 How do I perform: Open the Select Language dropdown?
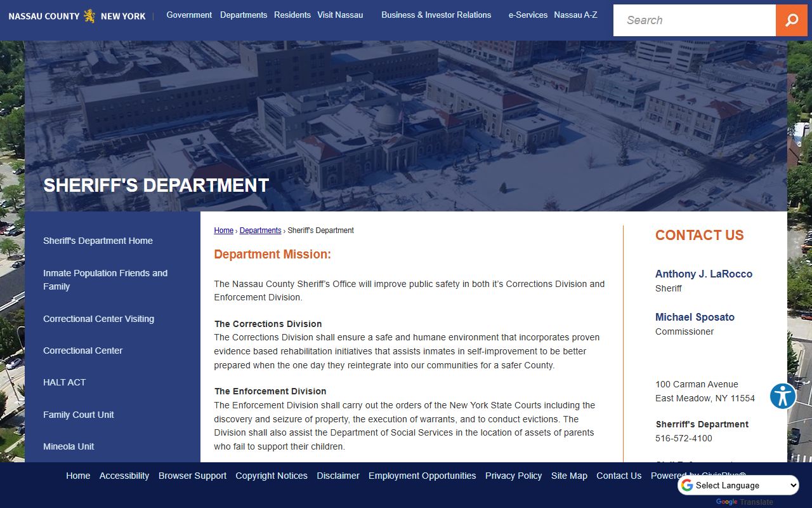point(738,485)
